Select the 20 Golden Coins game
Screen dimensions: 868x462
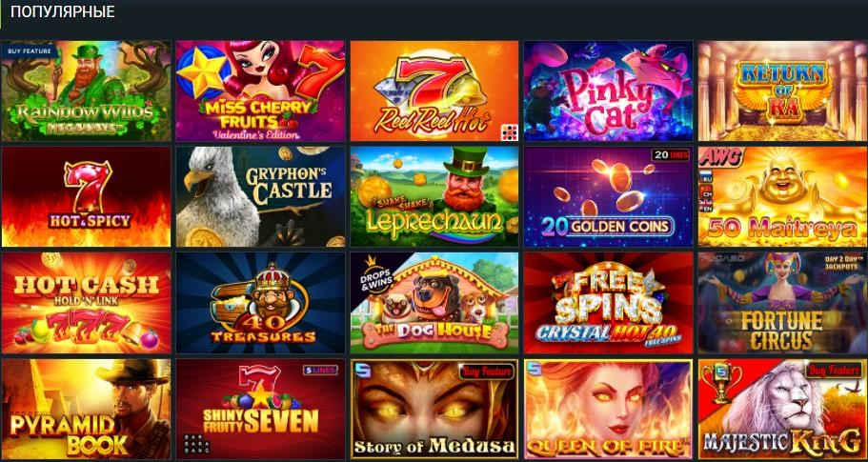[x=609, y=196]
